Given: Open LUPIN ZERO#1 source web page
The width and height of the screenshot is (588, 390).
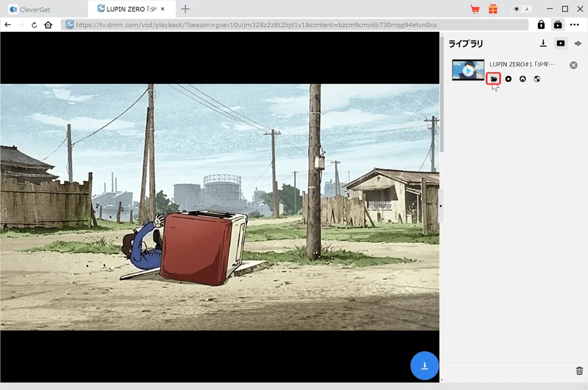Looking at the screenshot, I should pyautogui.click(x=537, y=79).
